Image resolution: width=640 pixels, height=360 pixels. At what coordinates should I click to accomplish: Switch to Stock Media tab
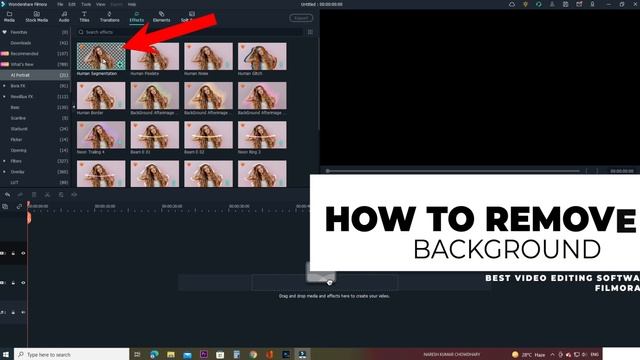(37, 17)
